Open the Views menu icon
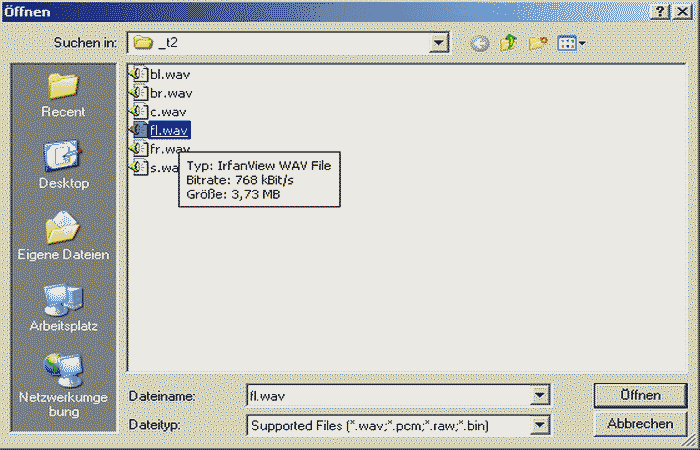 pyautogui.click(x=571, y=43)
